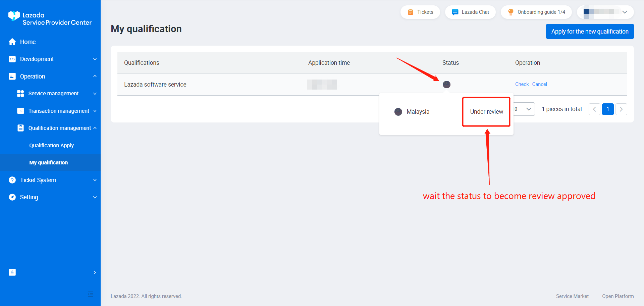Image resolution: width=644 pixels, height=306 pixels.
Task: Click the Home house icon
Action: (12, 42)
